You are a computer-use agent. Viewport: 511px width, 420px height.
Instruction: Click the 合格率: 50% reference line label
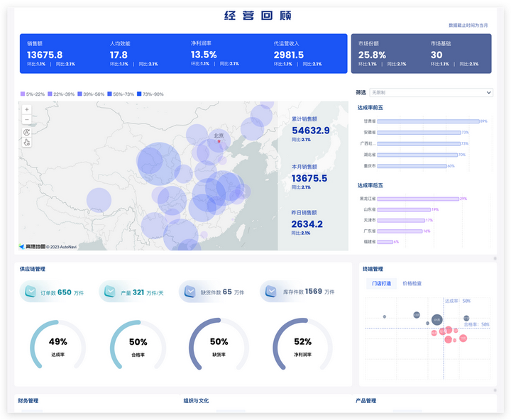476,324
